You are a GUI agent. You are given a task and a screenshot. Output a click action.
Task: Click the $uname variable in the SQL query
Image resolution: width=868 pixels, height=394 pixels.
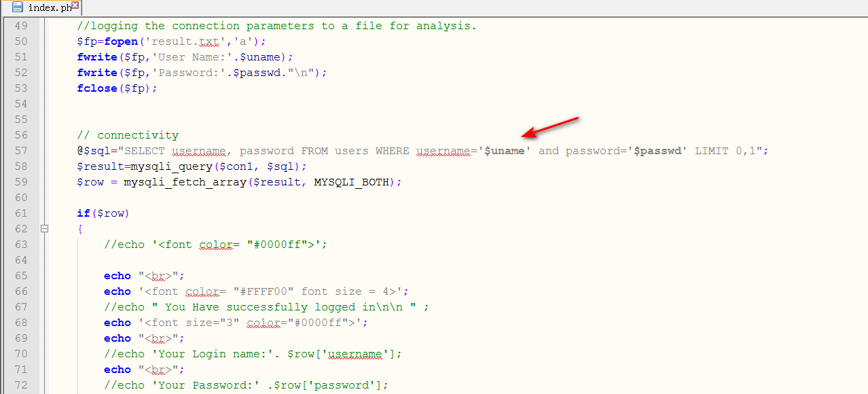(x=505, y=151)
